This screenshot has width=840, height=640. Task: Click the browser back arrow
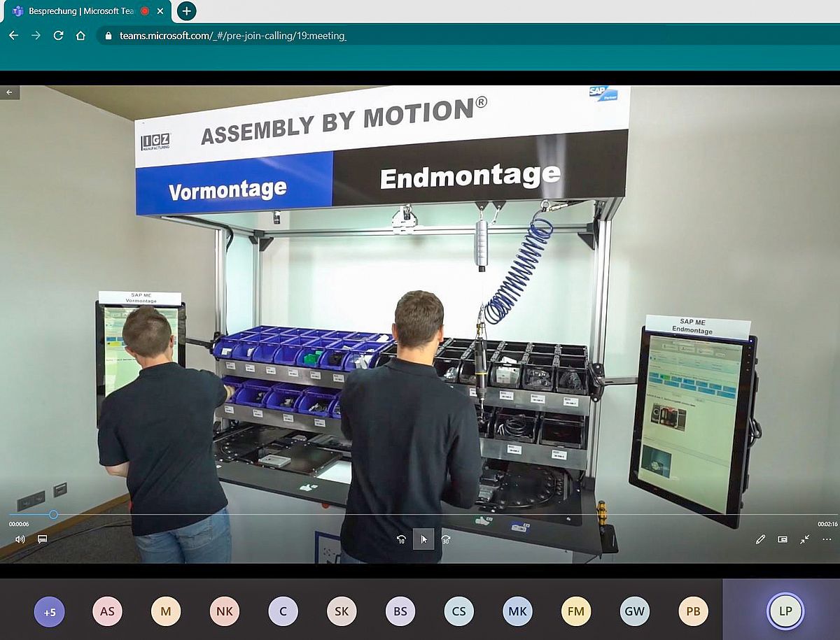(13, 36)
